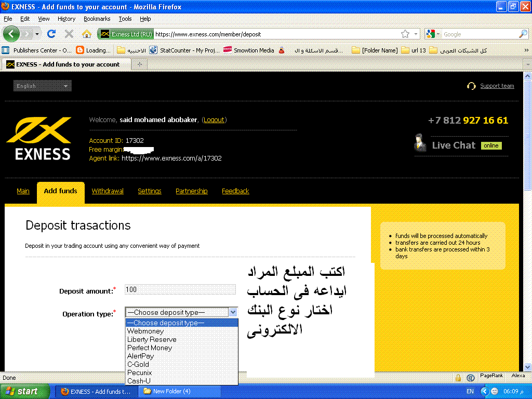This screenshot has width=532, height=399.
Task: Open the [Folder Name] bookmark folder
Action: (x=375, y=50)
